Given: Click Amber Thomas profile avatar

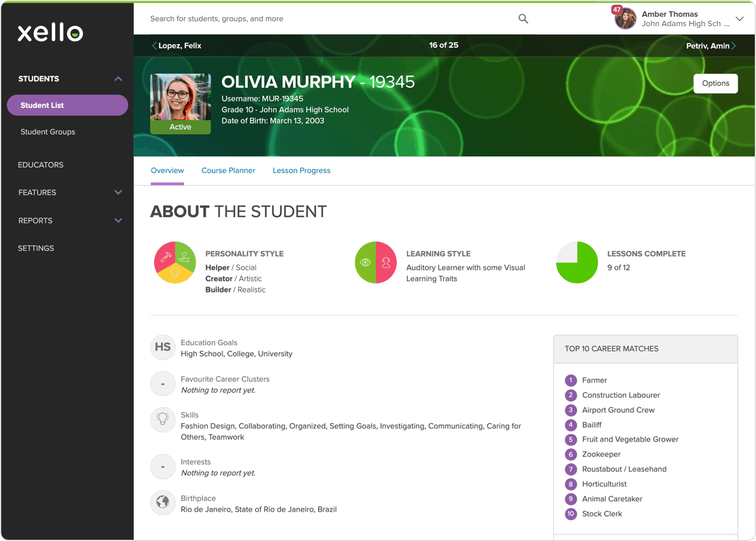Looking at the screenshot, I should (x=625, y=18).
